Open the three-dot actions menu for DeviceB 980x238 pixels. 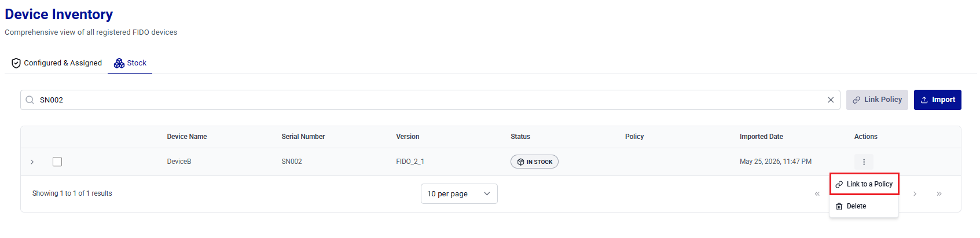tap(864, 162)
